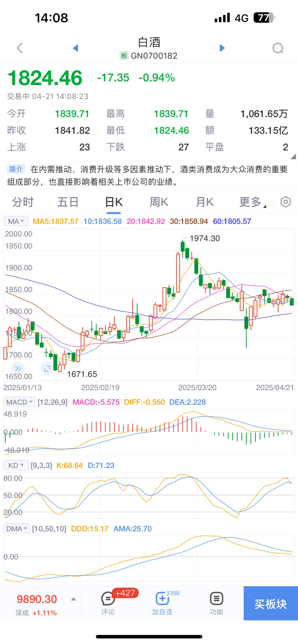Viewport: 298px width, 644px height.
Task: Tap the 板 sector badge icon
Action: click(x=124, y=56)
